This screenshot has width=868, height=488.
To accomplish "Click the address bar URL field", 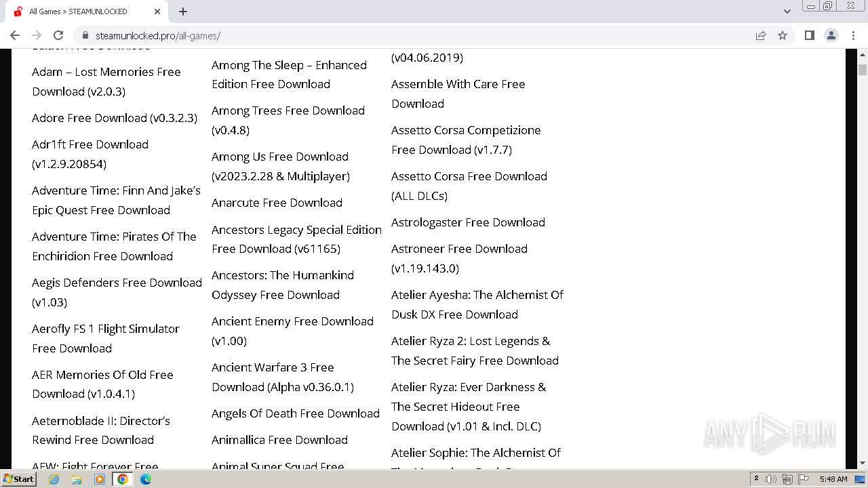I will click(415, 35).
